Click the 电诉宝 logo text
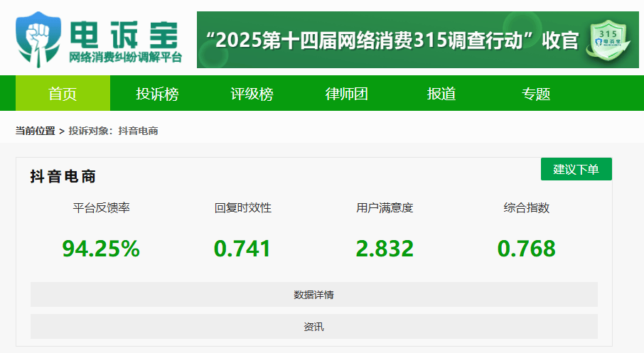The image size is (644, 353). [124, 32]
